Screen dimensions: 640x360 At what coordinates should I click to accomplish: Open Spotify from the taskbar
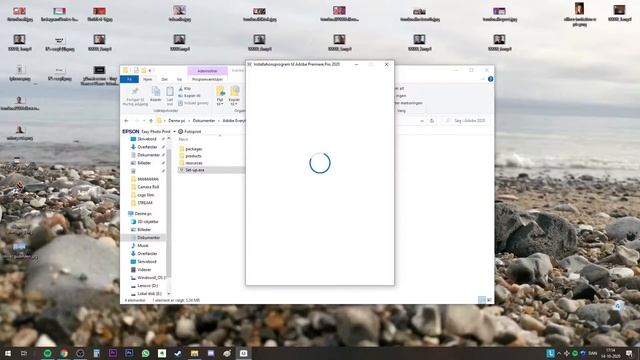[47, 353]
